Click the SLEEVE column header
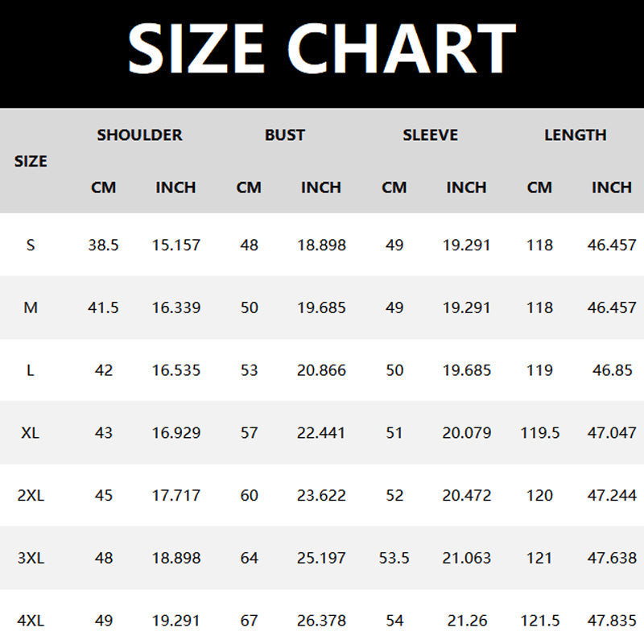Screen dimensions: 644x644 click(430, 135)
